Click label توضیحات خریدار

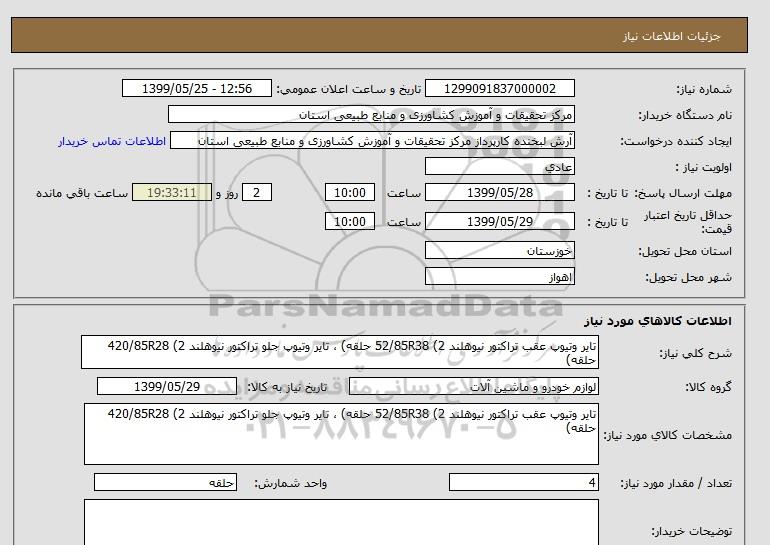[x=691, y=531]
